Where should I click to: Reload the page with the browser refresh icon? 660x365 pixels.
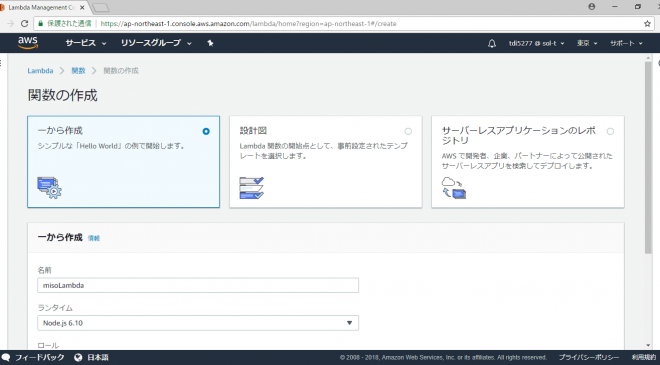(x=24, y=24)
